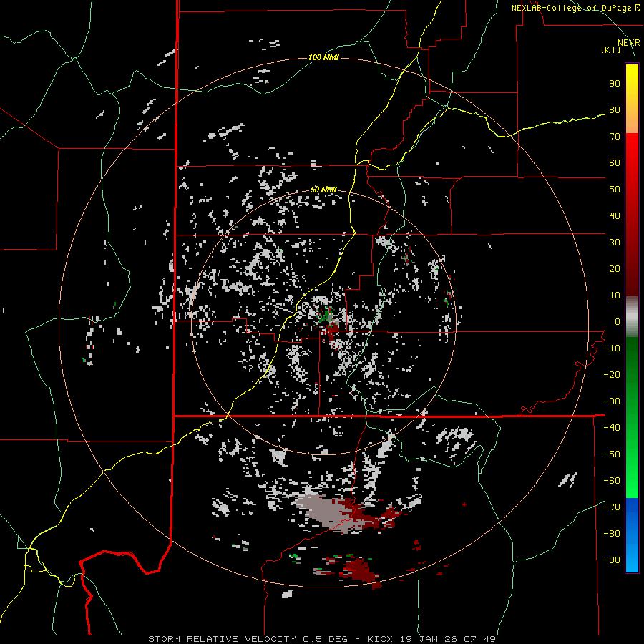Click the -90 scale value
This screenshot has width=644, height=644.
coord(612,560)
